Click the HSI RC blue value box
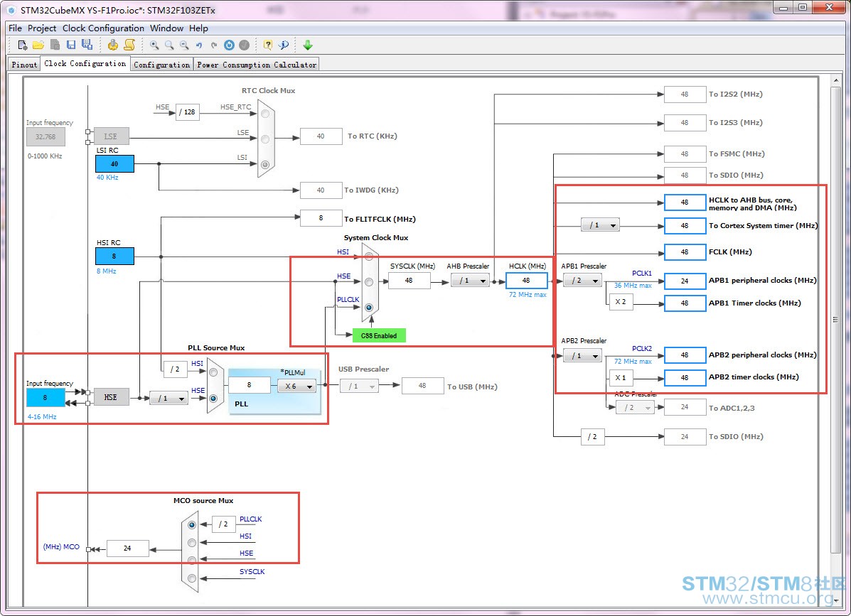 114,256
